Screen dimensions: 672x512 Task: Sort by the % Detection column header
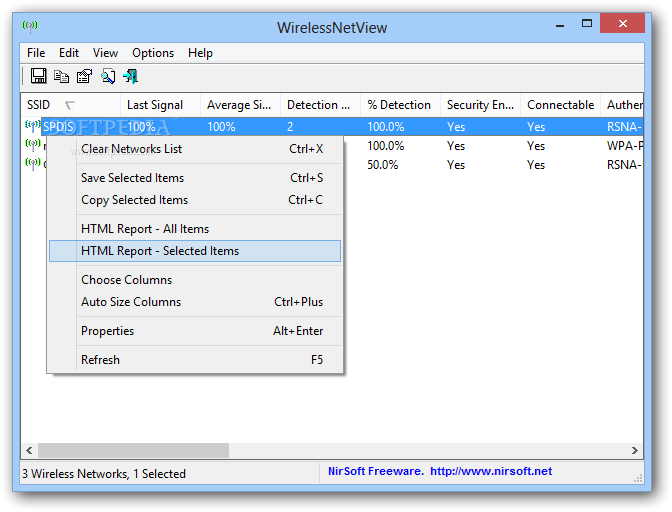(x=400, y=105)
